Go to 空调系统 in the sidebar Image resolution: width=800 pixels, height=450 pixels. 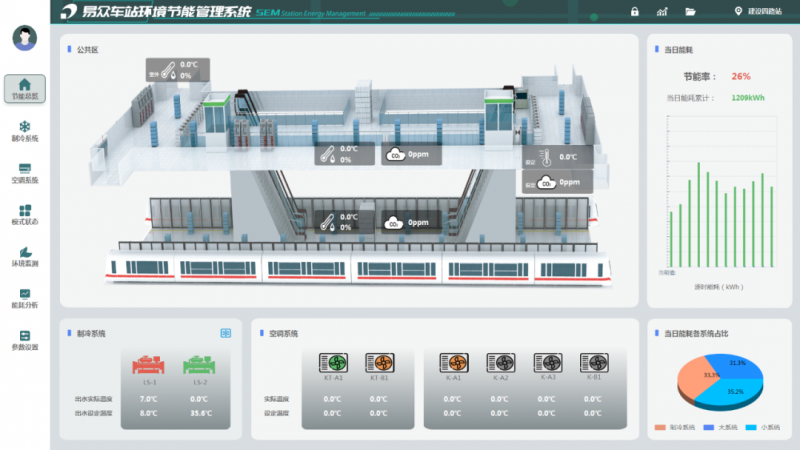pyautogui.click(x=24, y=173)
